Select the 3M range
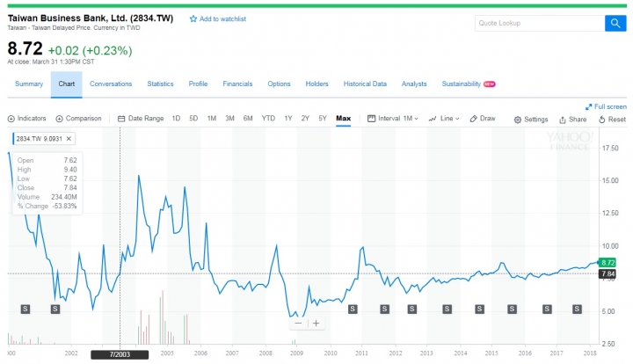This screenshot has height=364, width=633. coord(229,118)
